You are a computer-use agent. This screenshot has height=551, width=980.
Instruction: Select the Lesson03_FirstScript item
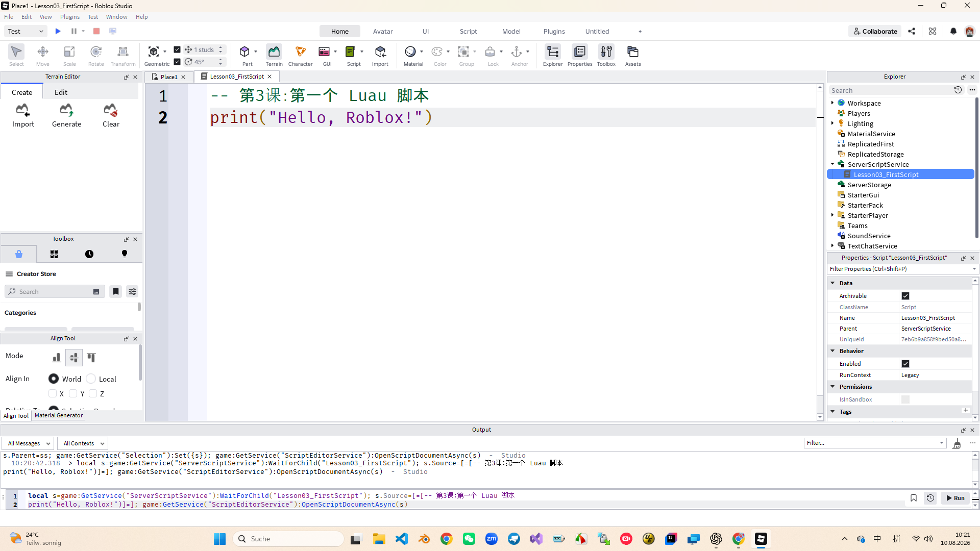point(900,174)
